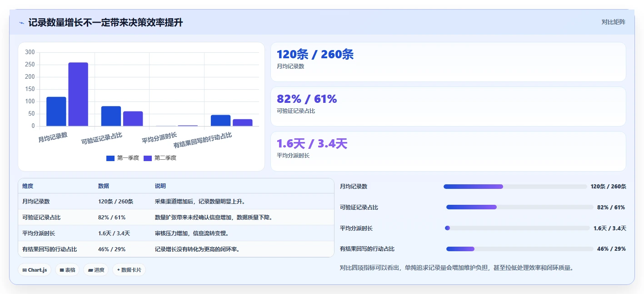This screenshot has width=644, height=294.
Task: Toggle the 第二季度 legend item
Action: tap(160, 158)
